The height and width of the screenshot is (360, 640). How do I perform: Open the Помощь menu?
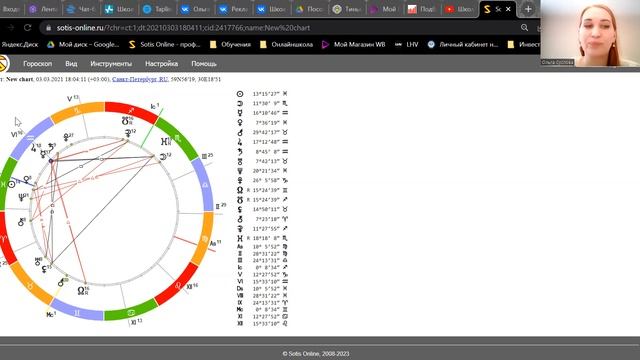(204, 64)
